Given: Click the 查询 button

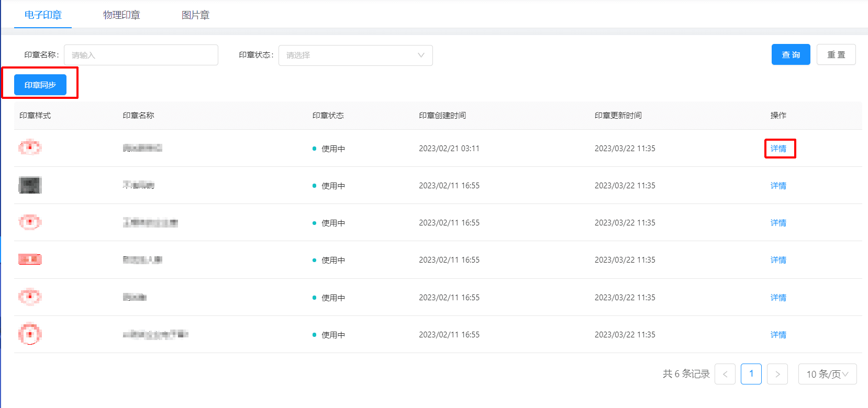Looking at the screenshot, I should click(791, 54).
